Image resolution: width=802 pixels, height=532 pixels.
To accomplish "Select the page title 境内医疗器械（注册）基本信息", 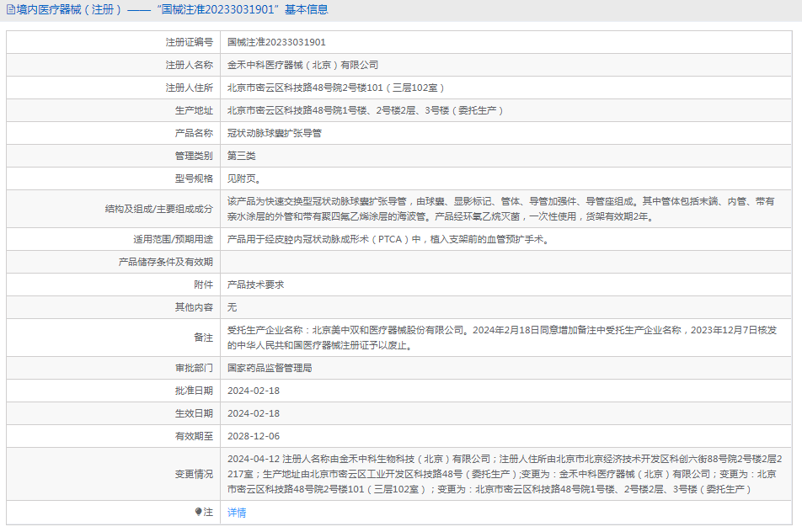I will tap(172, 10).
